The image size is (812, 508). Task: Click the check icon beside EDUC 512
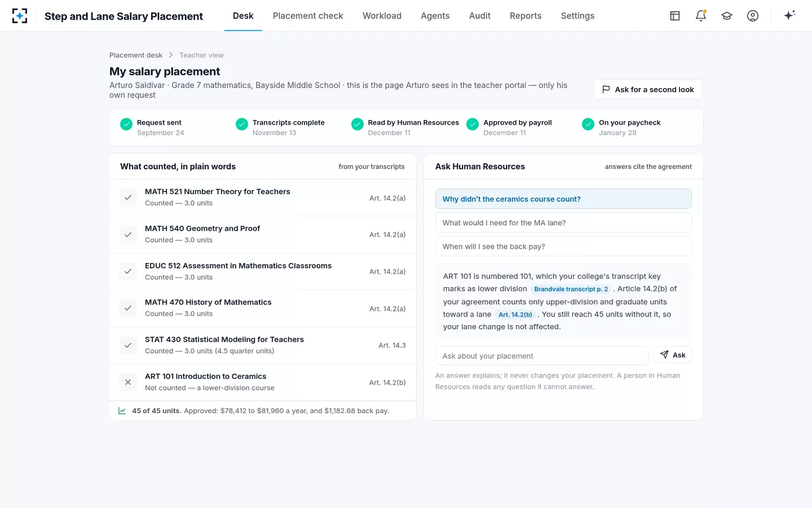point(128,271)
